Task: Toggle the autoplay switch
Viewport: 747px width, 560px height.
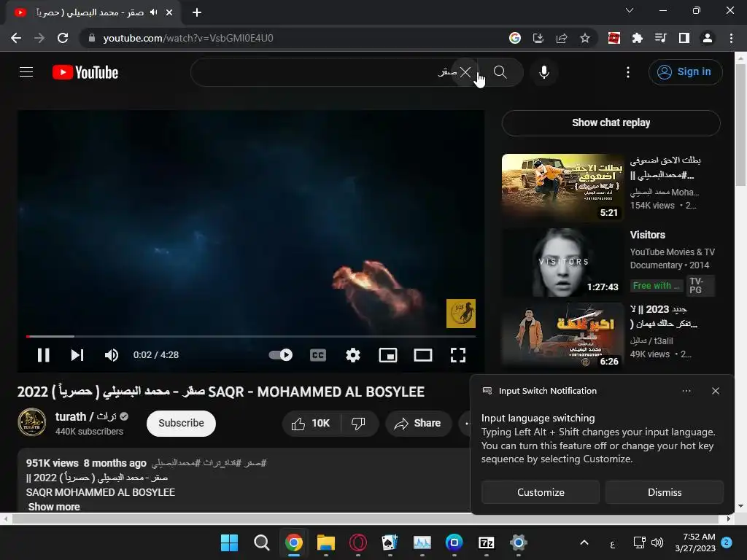Action: click(x=281, y=355)
